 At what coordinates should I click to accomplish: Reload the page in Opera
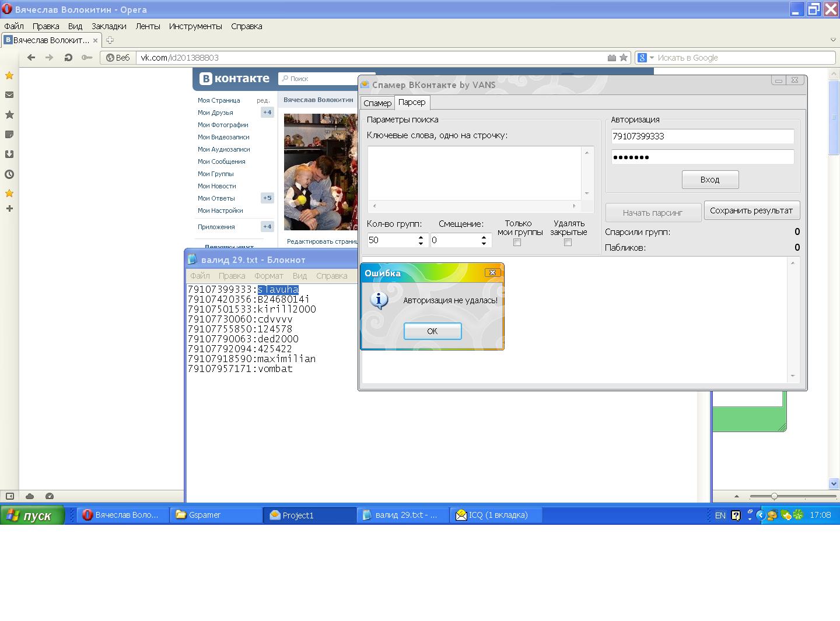68,57
